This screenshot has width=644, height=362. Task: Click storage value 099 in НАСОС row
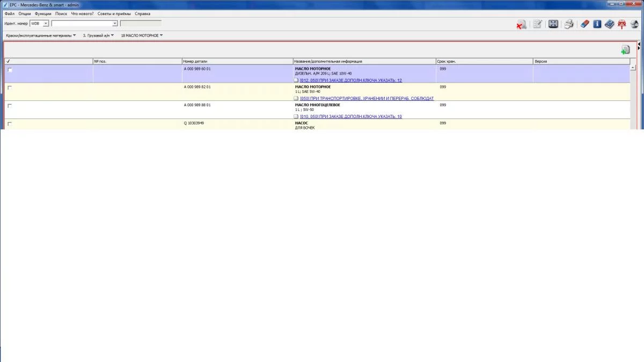[443, 123]
